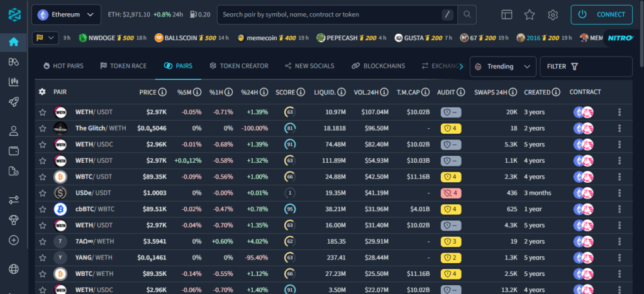Image resolution: width=644 pixels, height=294 pixels.
Task: Favorite the WBTC/WETH pair star
Action: click(x=42, y=273)
